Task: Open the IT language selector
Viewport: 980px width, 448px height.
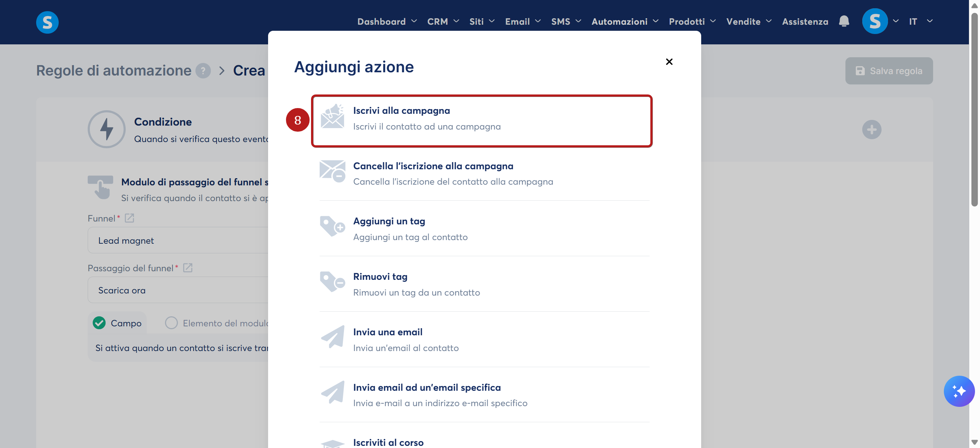Action: 921,21
